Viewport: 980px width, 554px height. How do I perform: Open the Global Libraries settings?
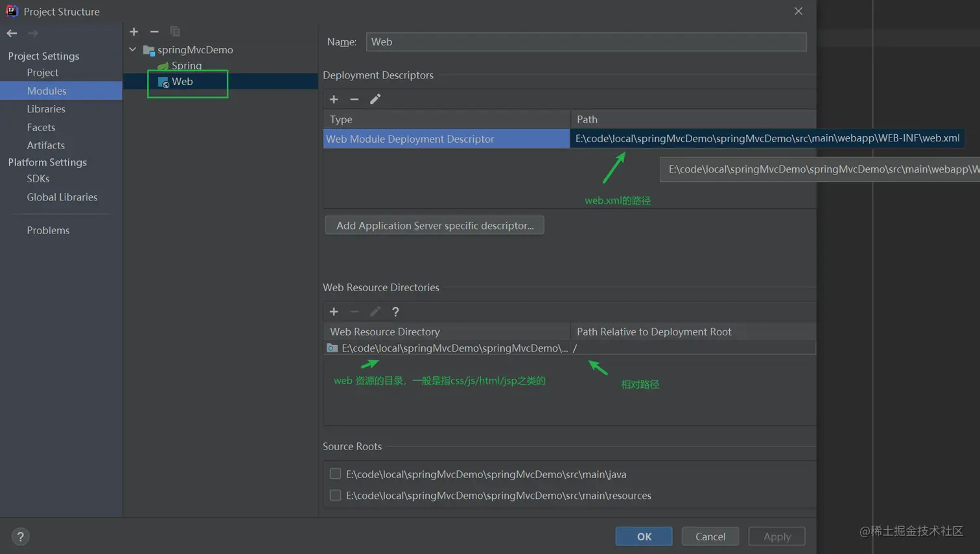pyautogui.click(x=62, y=197)
